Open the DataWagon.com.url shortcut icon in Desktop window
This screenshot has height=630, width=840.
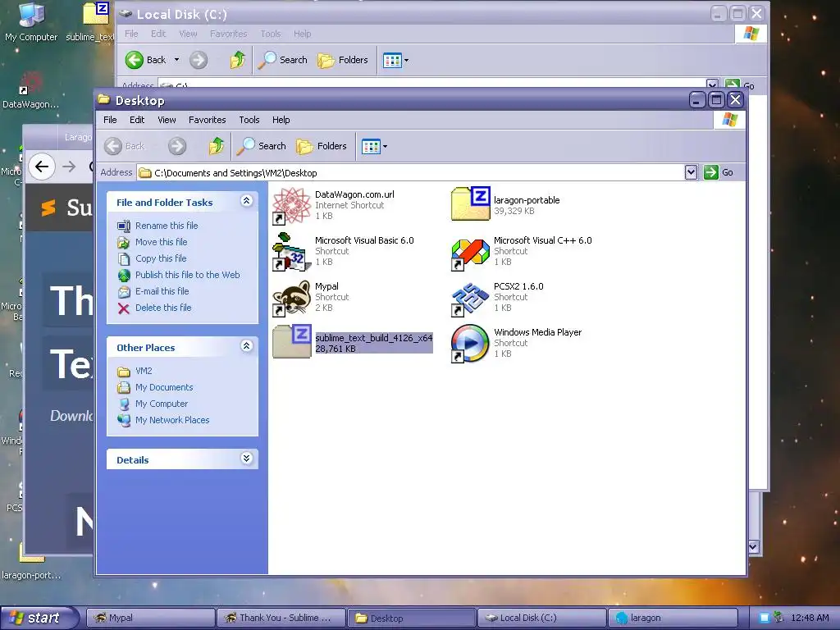[x=291, y=206]
